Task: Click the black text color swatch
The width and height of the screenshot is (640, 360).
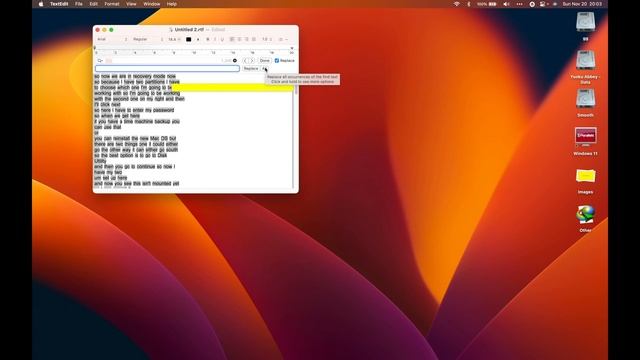Action: [189, 39]
